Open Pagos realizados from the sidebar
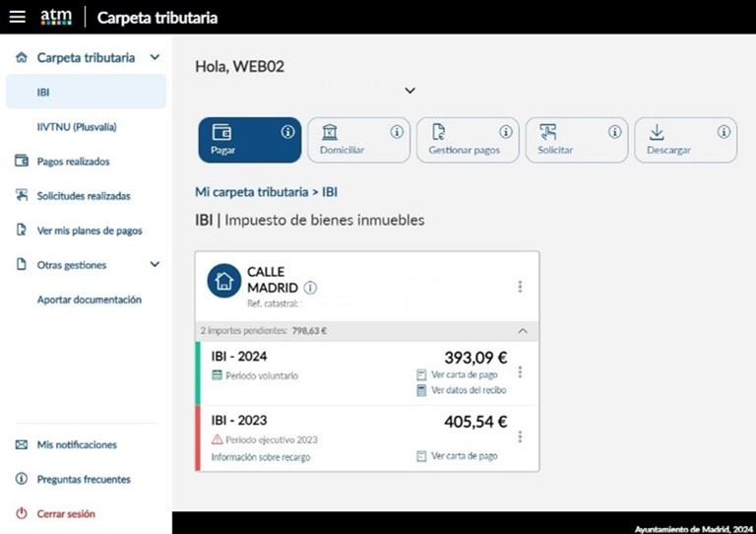Viewport: 756px width, 534px height. pos(73,162)
